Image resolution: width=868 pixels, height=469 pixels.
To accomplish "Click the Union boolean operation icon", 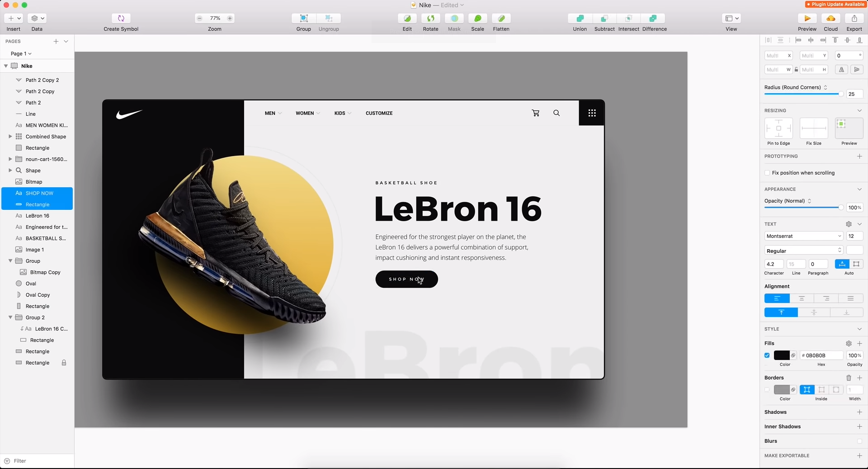I will point(580,19).
